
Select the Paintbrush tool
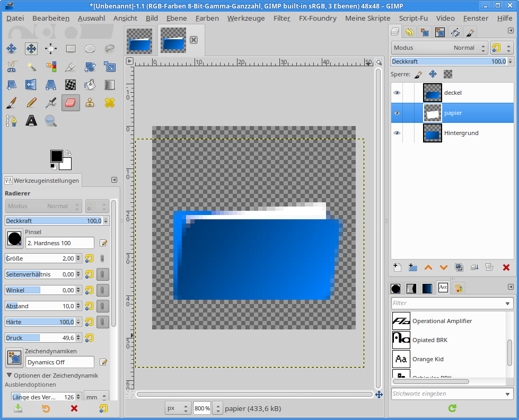tap(11, 102)
